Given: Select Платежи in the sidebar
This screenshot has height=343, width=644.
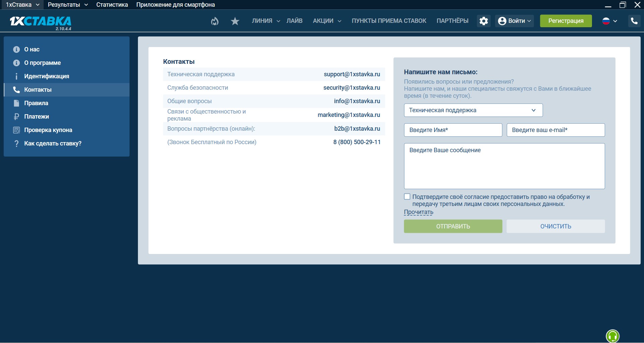Looking at the screenshot, I should (66, 117).
